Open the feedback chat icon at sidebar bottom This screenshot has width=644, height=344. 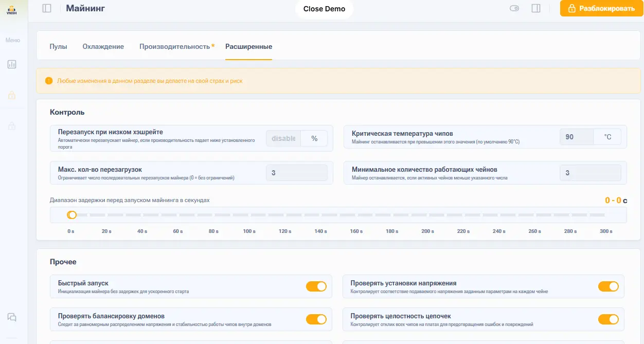click(12, 317)
